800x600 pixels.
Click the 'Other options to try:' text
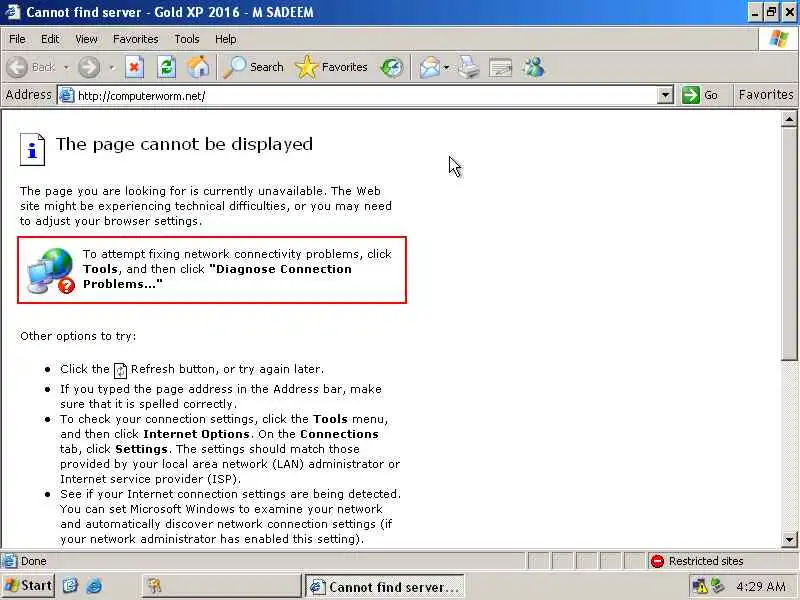point(78,336)
